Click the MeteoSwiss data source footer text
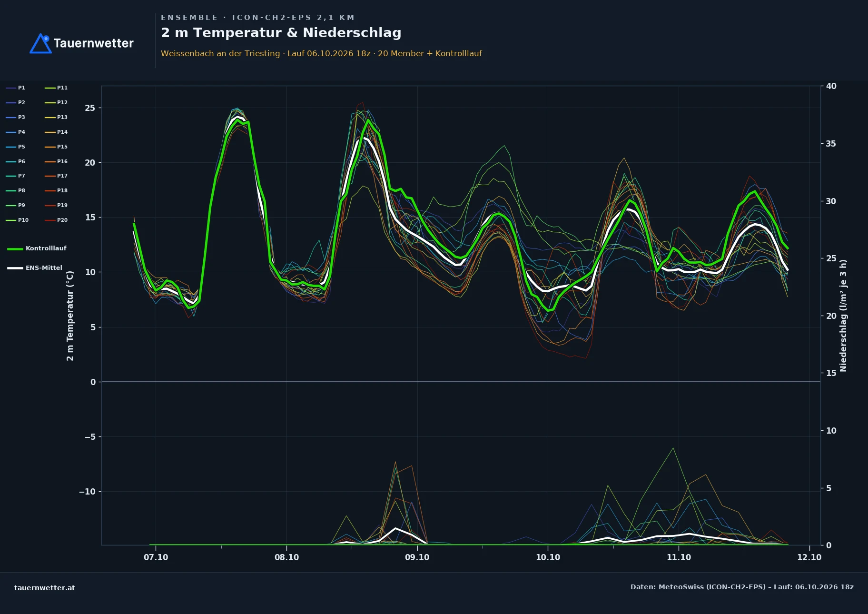Screen dimensions: 868x614 click(742, 587)
